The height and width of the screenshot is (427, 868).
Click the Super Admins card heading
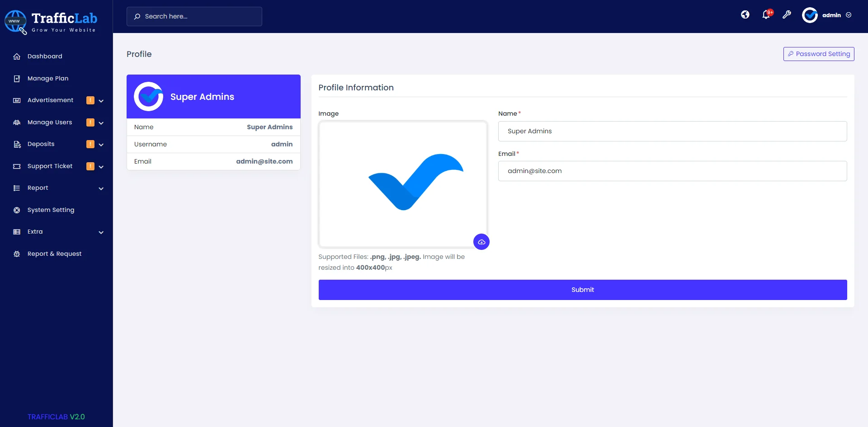pyautogui.click(x=202, y=97)
